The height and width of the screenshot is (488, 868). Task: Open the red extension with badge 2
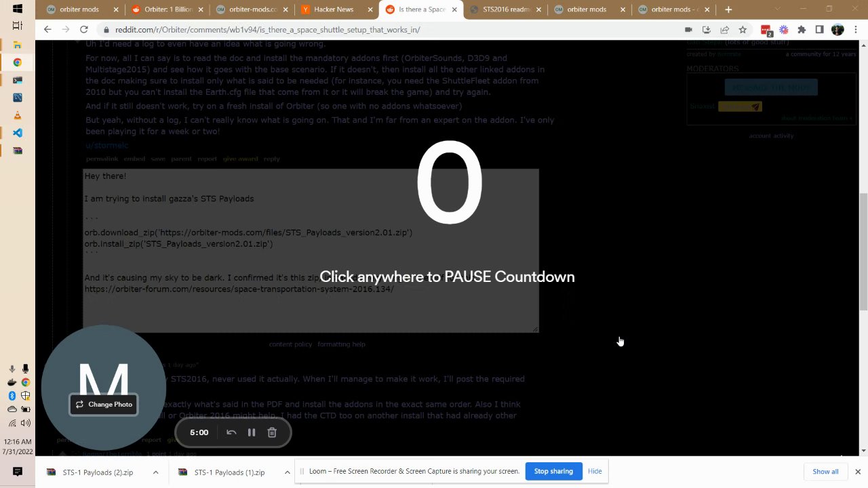click(x=766, y=30)
